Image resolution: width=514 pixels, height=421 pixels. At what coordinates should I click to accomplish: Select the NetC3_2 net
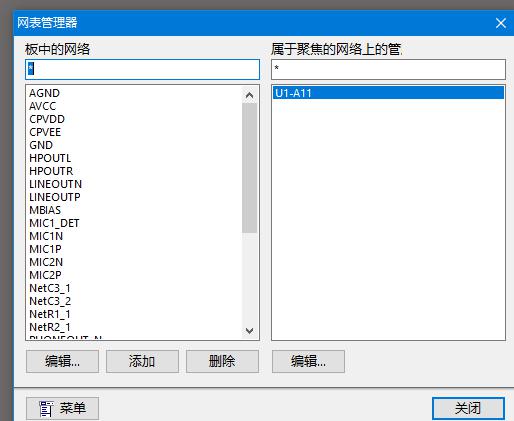(x=50, y=301)
